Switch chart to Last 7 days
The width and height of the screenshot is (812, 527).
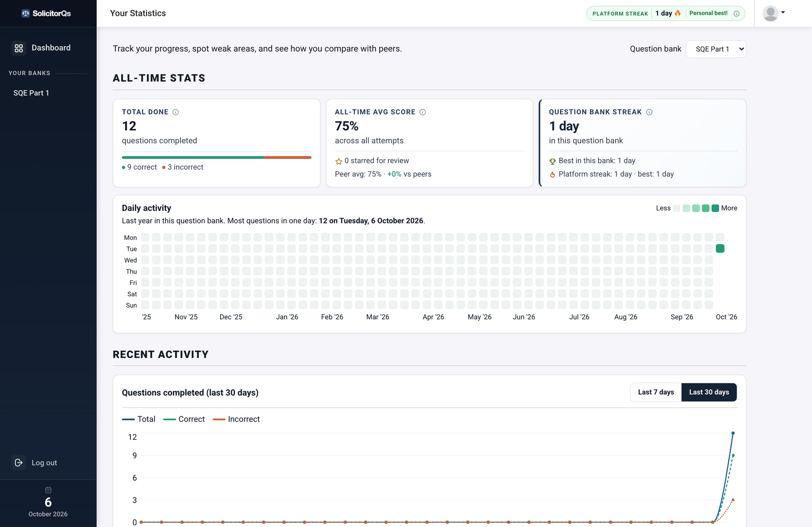click(656, 392)
